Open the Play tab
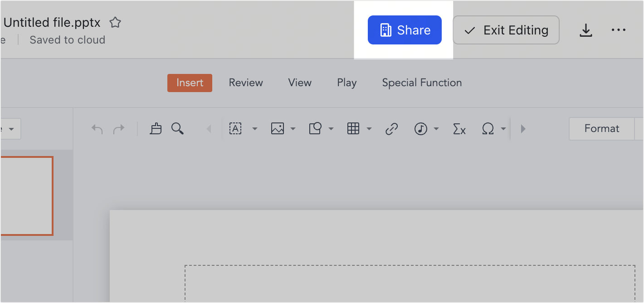The height and width of the screenshot is (303, 644). pyautogui.click(x=346, y=83)
